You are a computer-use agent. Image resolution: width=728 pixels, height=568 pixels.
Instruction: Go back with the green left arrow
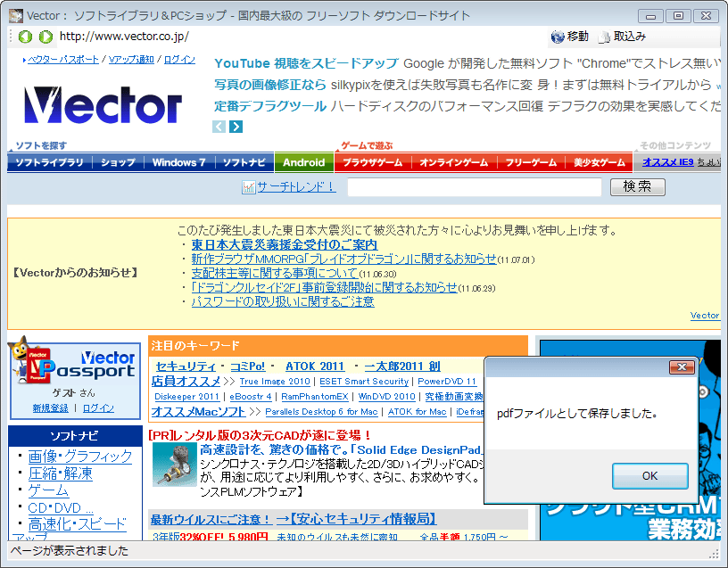click(25, 37)
